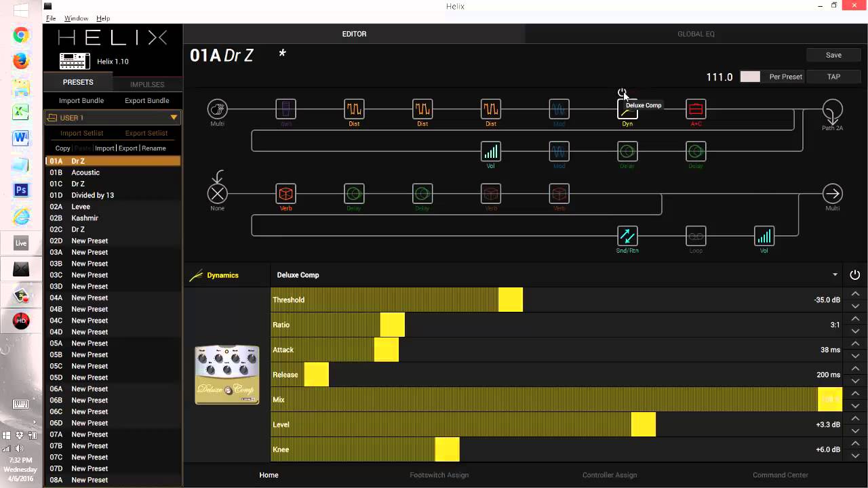Click the Mix slider bar

[x=556, y=400]
